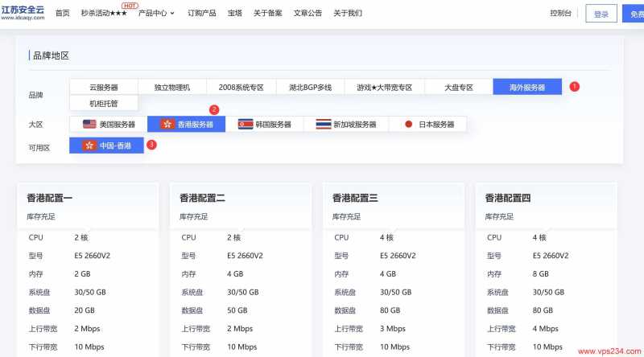Click the 登录 button
644x357 pixels.
click(x=601, y=14)
